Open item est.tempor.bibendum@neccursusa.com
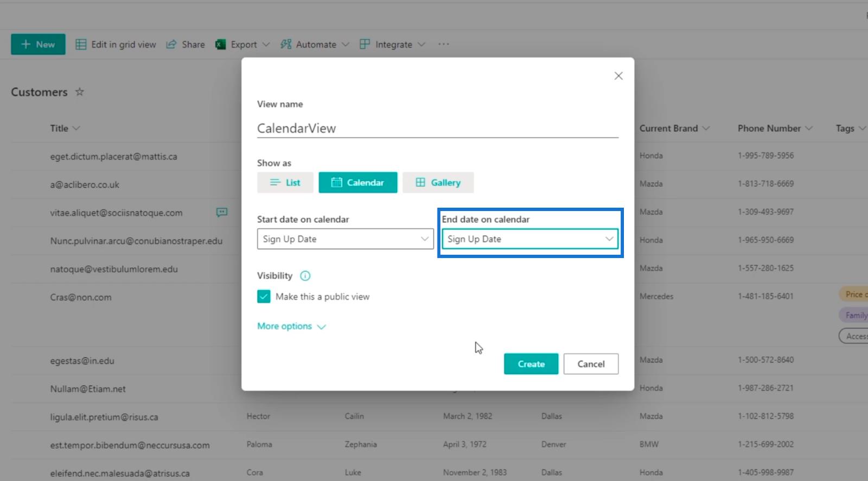This screenshot has height=481, width=868. coord(130,446)
